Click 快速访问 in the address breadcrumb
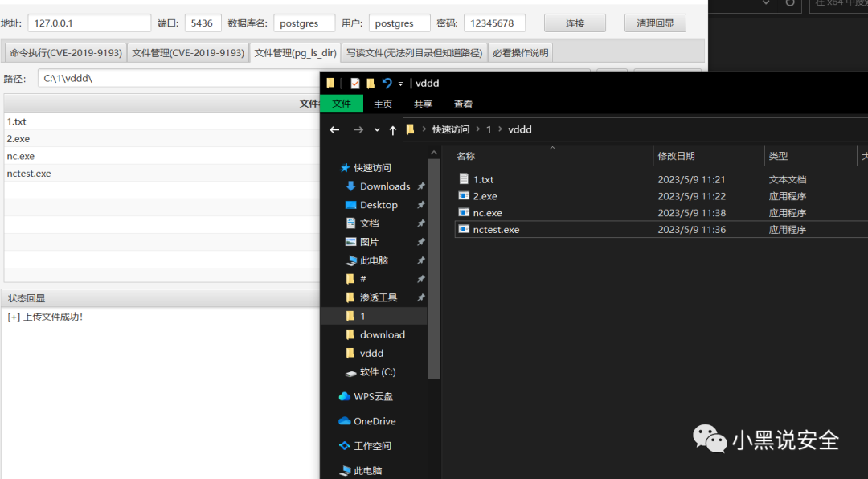This screenshot has height=479, width=868. click(x=451, y=129)
